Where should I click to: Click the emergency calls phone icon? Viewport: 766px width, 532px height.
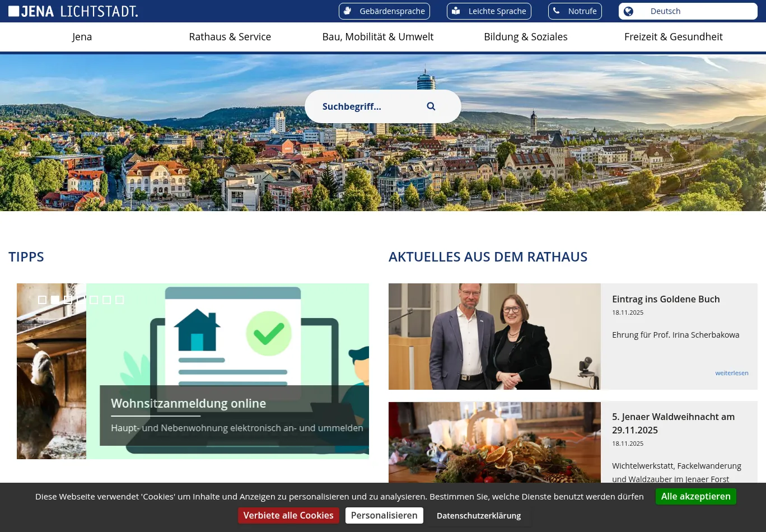pos(556,11)
